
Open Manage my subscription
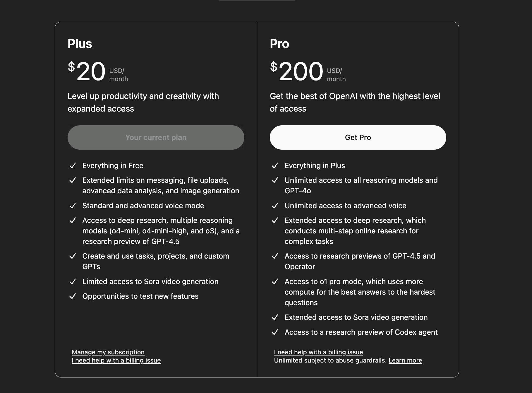pyautogui.click(x=108, y=352)
